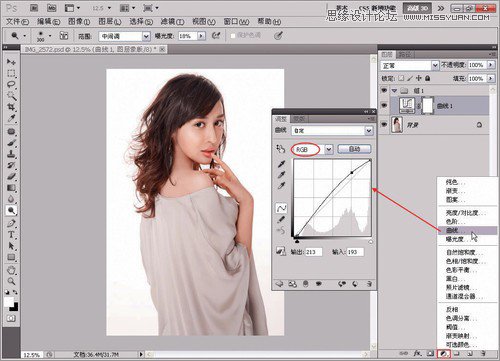Screen dimensions: 500x361
Task: Select the Move tool in toolbox
Action: coord(11,62)
